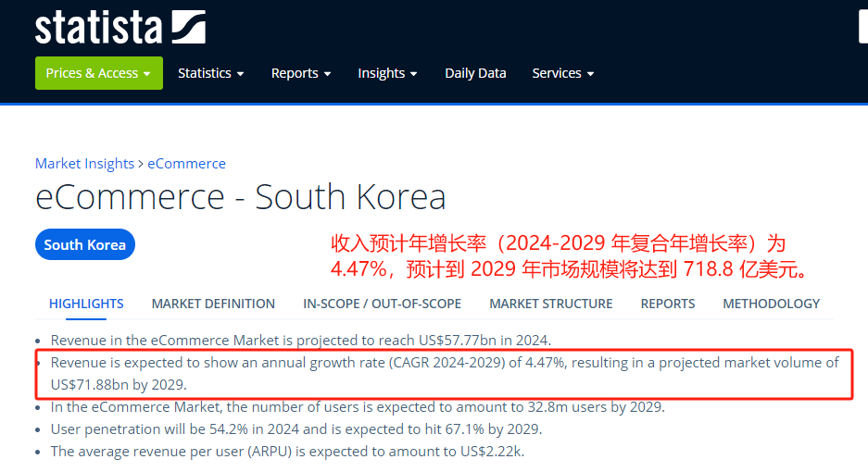Image resolution: width=868 pixels, height=472 pixels.
Task: Open the METHODOLOGY tab
Action: pos(771,304)
